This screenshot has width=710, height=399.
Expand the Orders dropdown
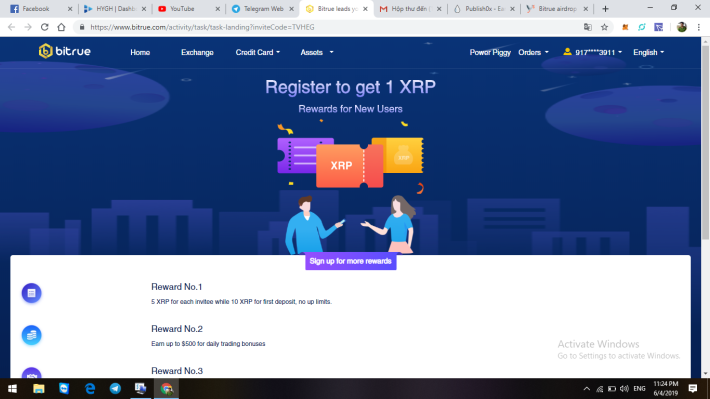pyautogui.click(x=533, y=53)
